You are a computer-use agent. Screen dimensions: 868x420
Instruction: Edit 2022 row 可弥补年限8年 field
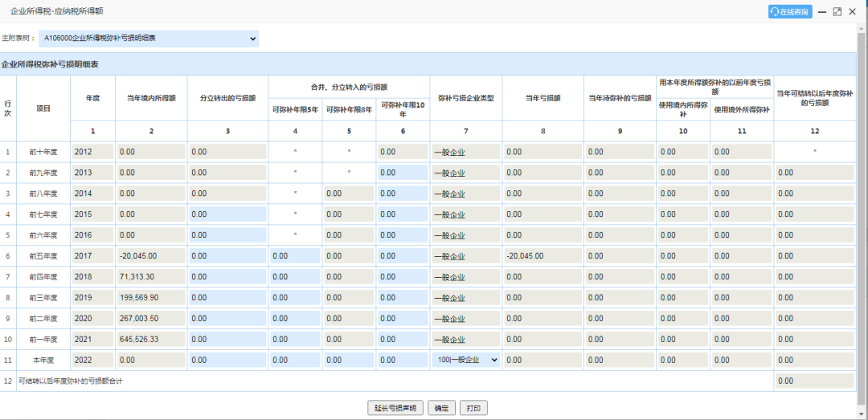tap(349, 361)
